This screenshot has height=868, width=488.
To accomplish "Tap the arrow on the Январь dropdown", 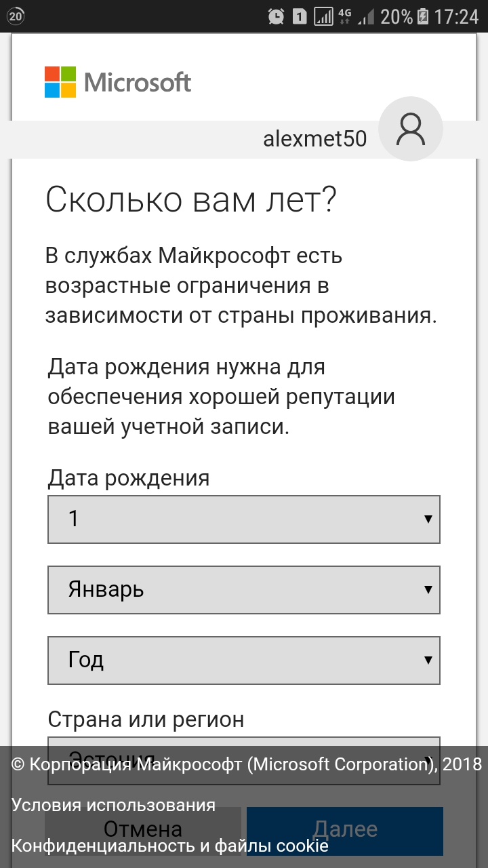I will pos(428,590).
